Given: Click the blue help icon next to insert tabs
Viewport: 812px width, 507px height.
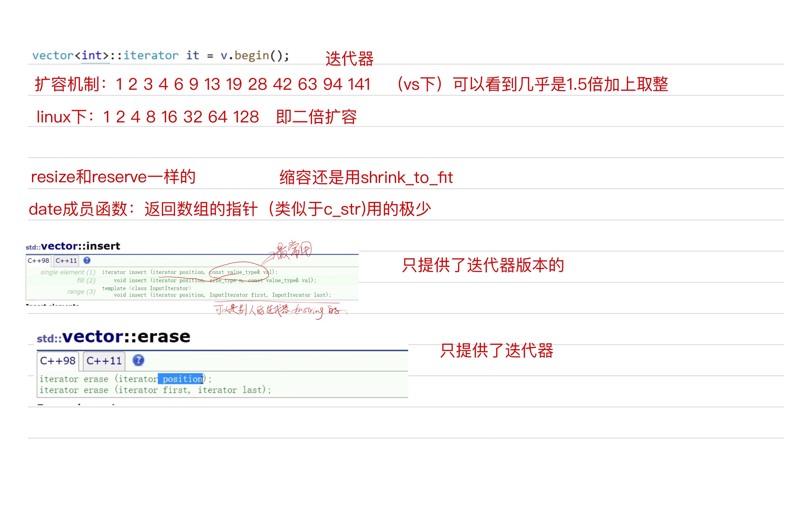Looking at the screenshot, I should [87, 261].
